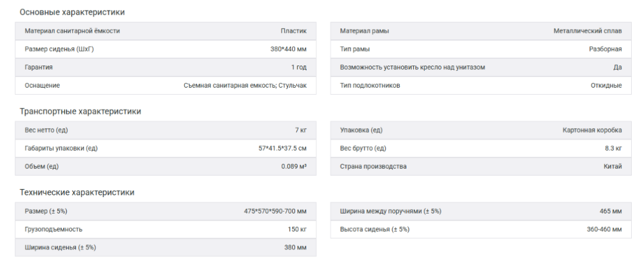
Task: Click the 'Основные характеристики' section heading
Action: click(x=72, y=12)
